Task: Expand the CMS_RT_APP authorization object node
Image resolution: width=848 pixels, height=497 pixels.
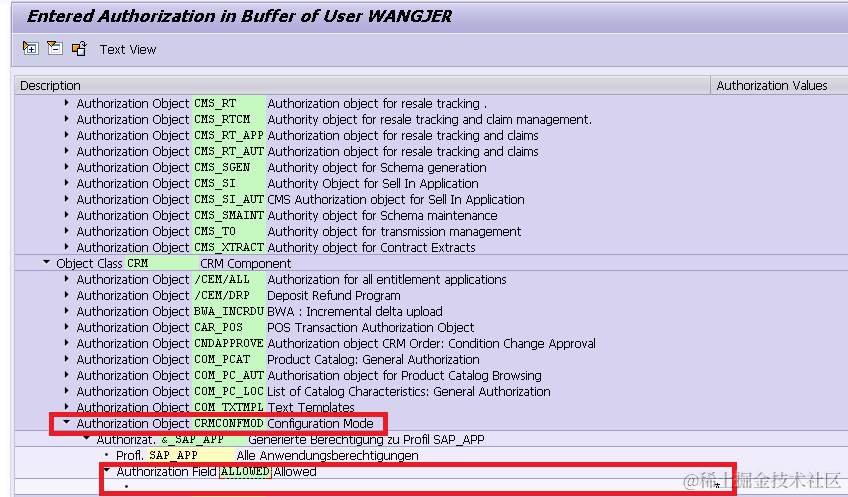Action: 67,135
